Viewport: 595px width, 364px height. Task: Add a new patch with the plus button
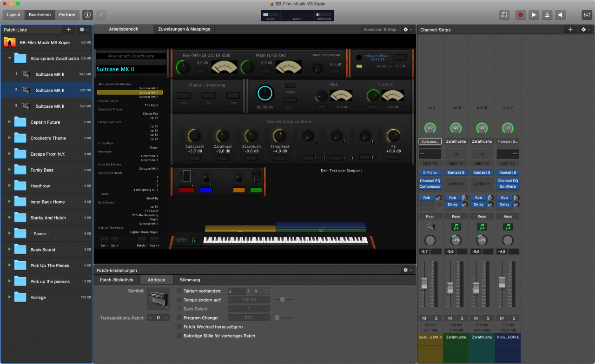[69, 29]
